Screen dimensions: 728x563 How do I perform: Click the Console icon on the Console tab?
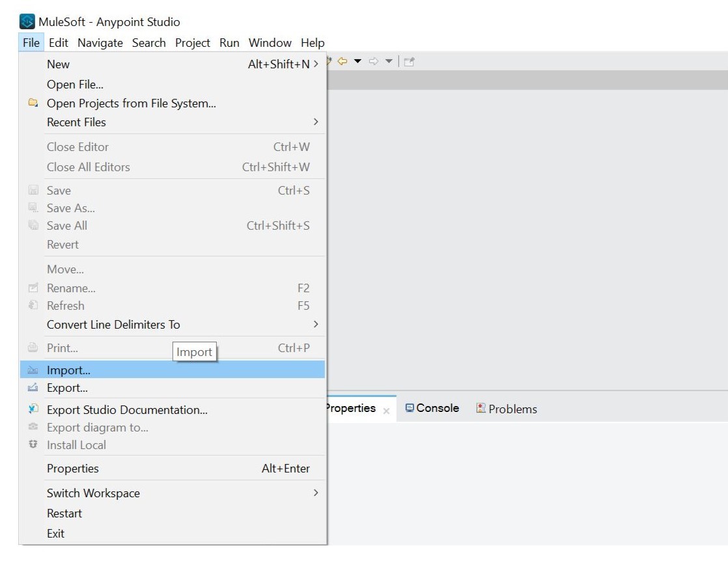tap(409, 408)
